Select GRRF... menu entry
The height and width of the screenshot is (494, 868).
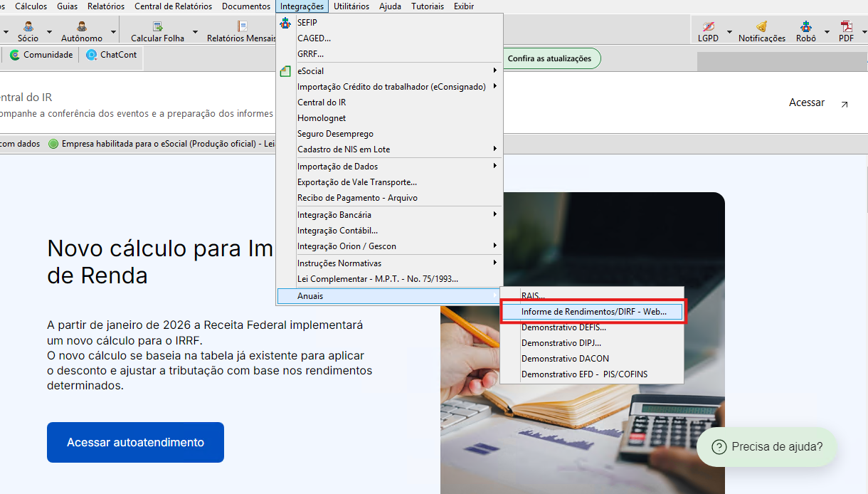pyautogui.click(x=390, y=54)
